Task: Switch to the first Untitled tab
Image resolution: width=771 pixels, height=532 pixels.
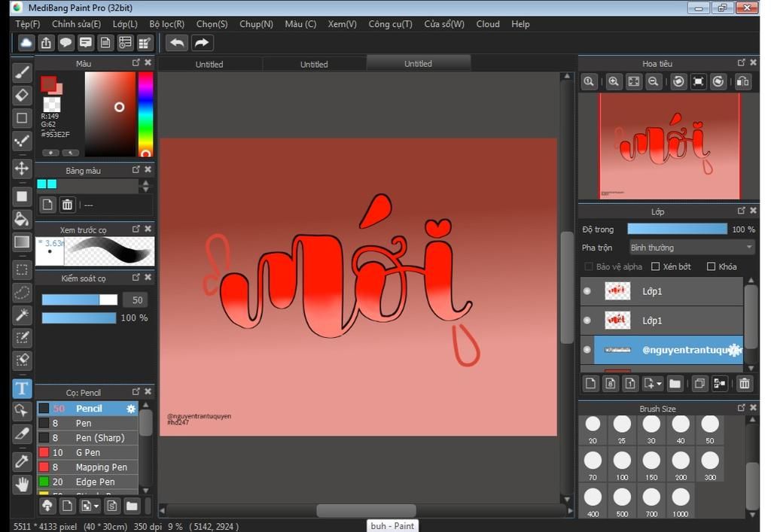Action: tap(209, 65)
